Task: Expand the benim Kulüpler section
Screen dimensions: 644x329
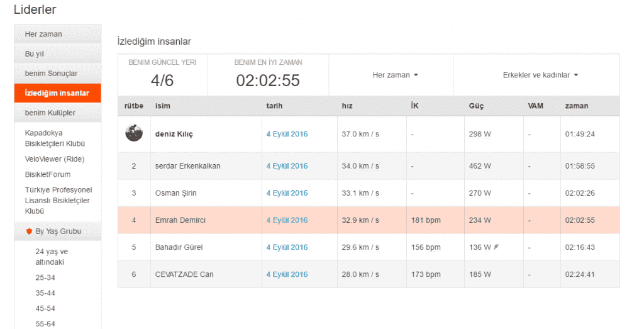Action: click(x=57, y=113)
